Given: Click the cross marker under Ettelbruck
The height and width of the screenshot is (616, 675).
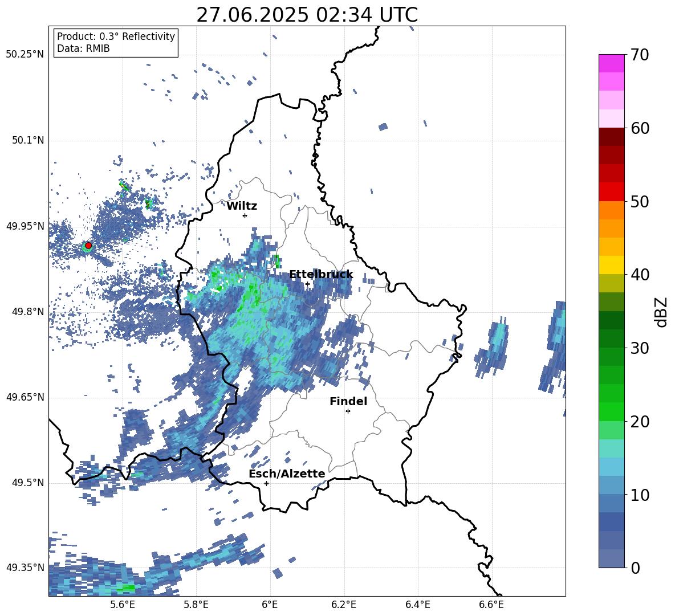Looking at the screenshot, I should pyautogui.click(x=307, y=284).
